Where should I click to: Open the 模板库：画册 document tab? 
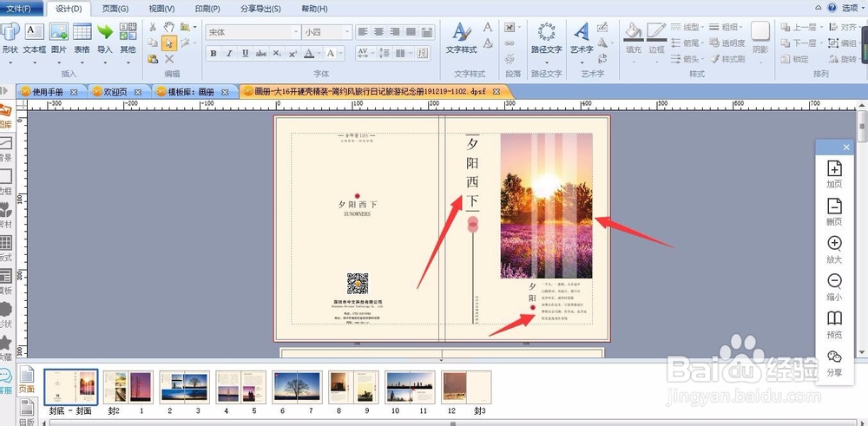click(x=195, y=92)
